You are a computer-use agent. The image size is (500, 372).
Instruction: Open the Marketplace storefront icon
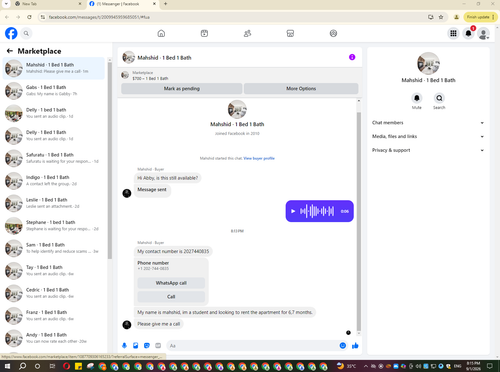coord(290,33)
